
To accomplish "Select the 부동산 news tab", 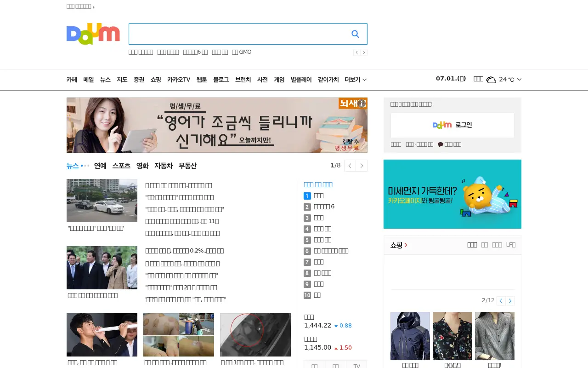I will tap(187, 166).
